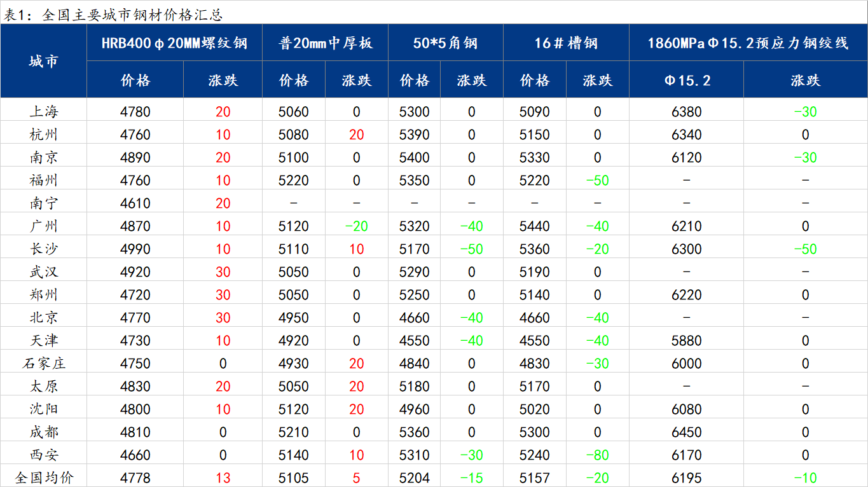Image resolution: width=868 pixels, height=487 pixels.
Task: Select Hangzhou angle steel price 5390
Action: 414,135
